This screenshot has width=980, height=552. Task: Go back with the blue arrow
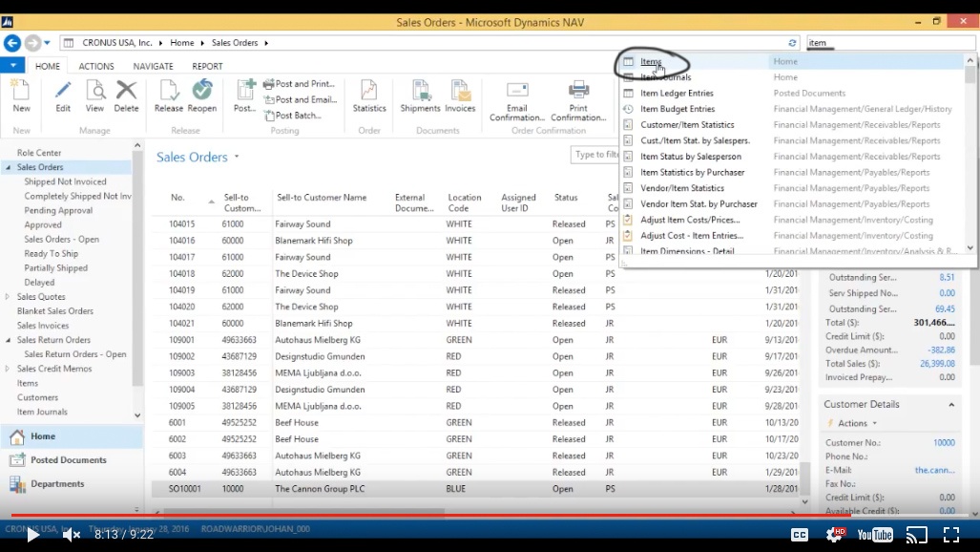(x=12, y=43)
